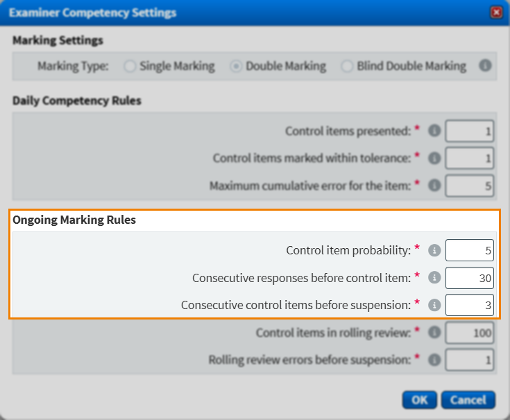This screenshot has width=510, height=420.
Task: Click info icon for Control items marked within tolerance
Action: pyautogui.click(x=435, y=158)
